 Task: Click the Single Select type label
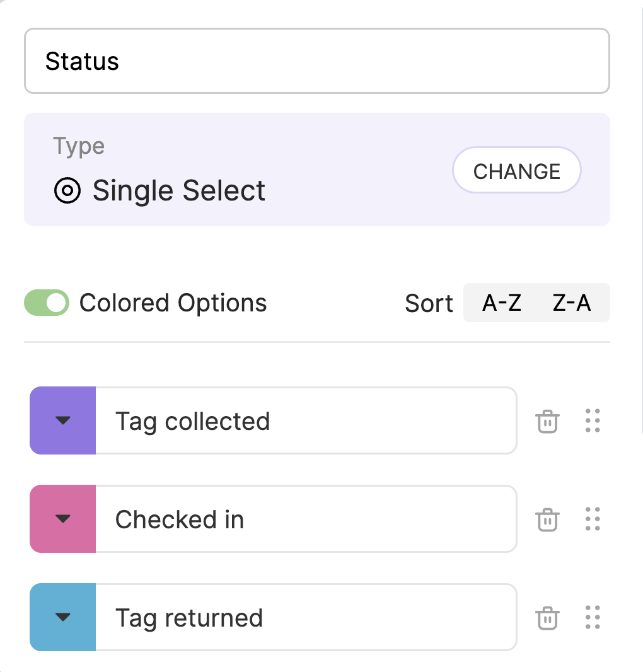[179, 191]
